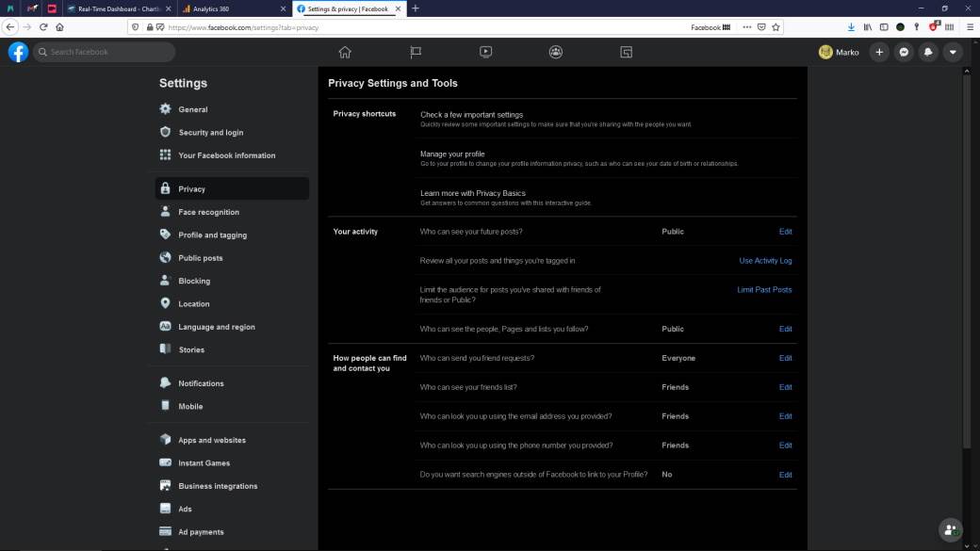Click the Pages flag icon
Screen dimensions: 980x551
416,52
